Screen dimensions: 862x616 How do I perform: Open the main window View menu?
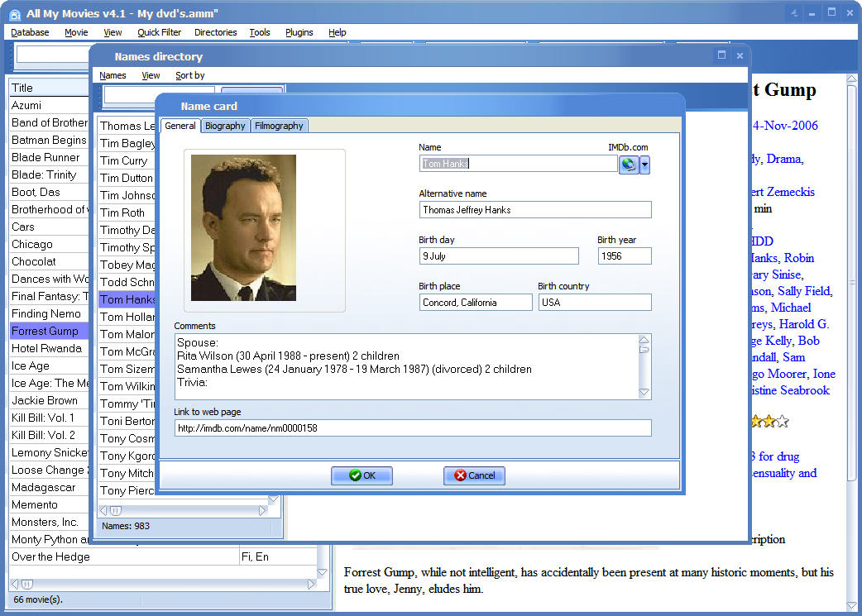point(113,32)
